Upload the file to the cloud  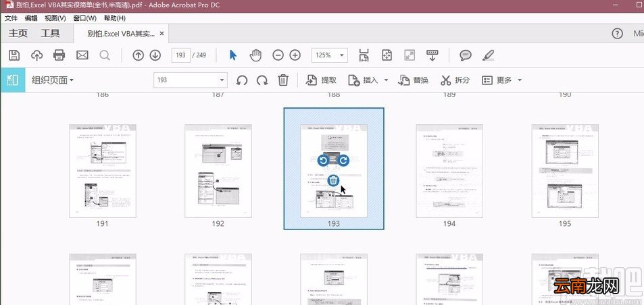pyautogui.click(x=37, y=55)
